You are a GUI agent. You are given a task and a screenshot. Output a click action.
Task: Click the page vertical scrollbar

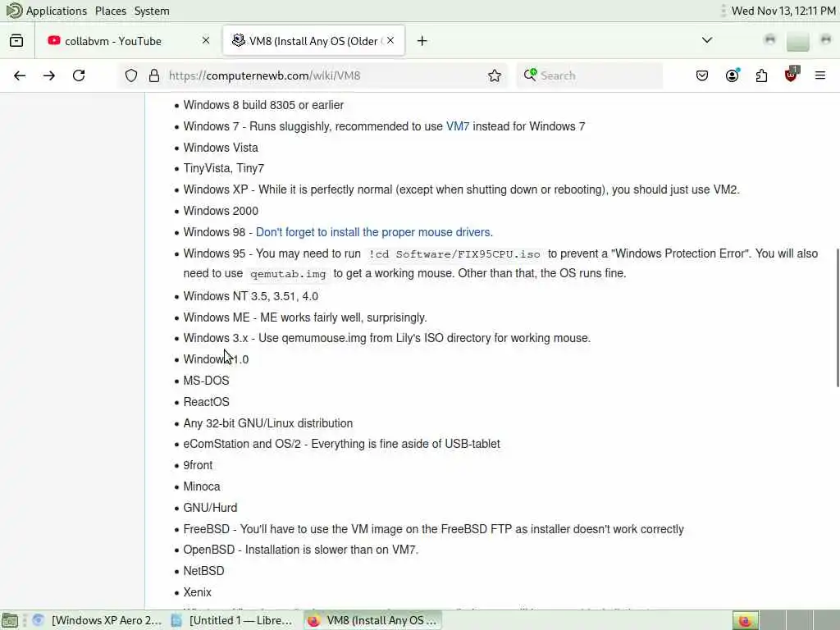[x=837, y=317]
